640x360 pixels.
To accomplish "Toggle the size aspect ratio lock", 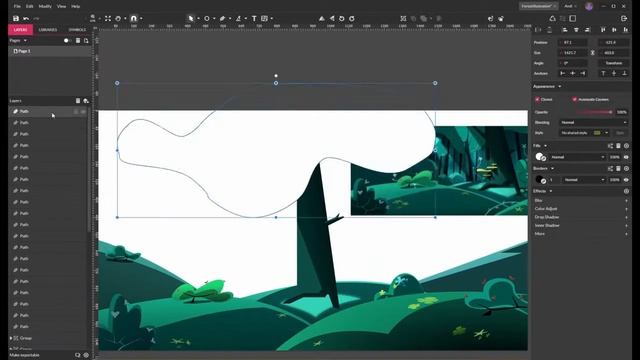I will pyautogui.click(x=593, y=53).
